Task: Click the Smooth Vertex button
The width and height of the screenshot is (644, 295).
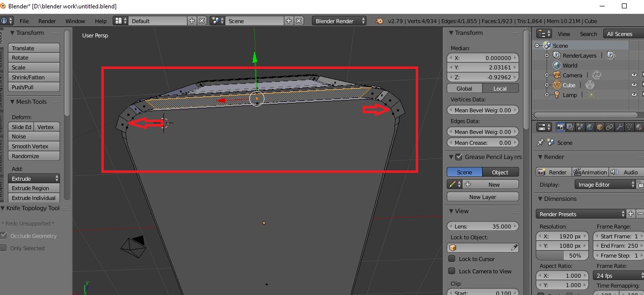Action: (x=33, y=146)
